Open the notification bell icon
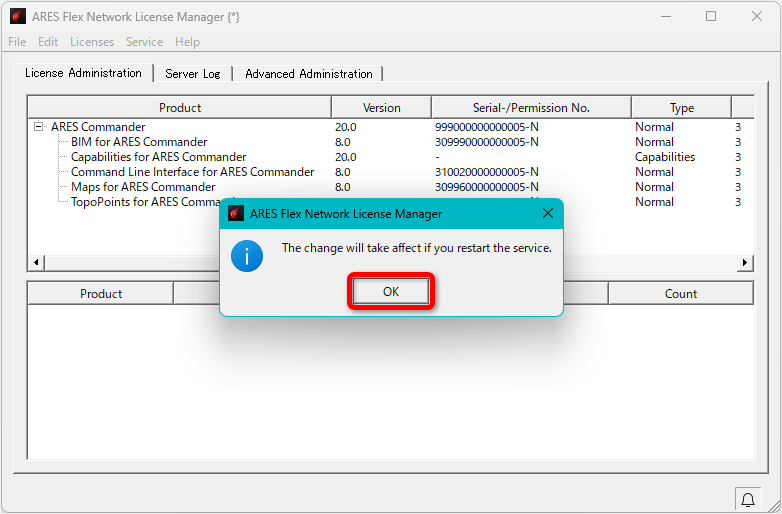 point(748,499)
